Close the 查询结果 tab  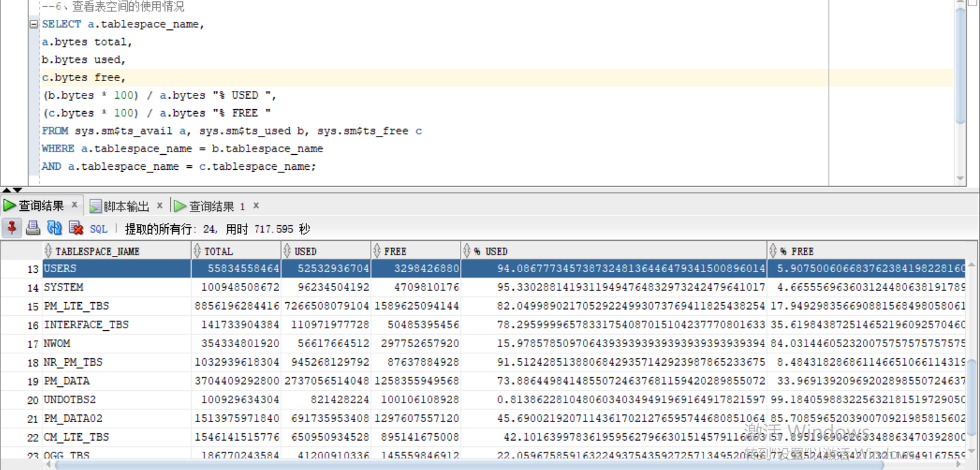coord(74,205)
